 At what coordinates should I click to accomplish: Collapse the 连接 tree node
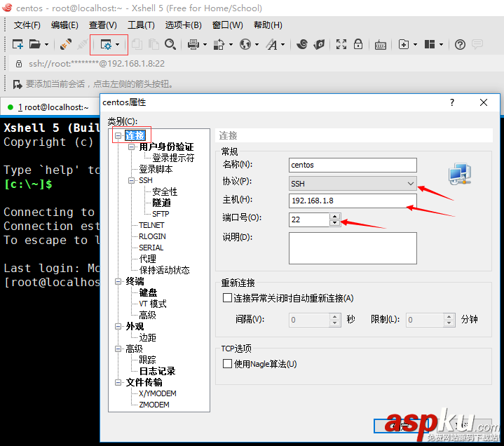(118, 136)
